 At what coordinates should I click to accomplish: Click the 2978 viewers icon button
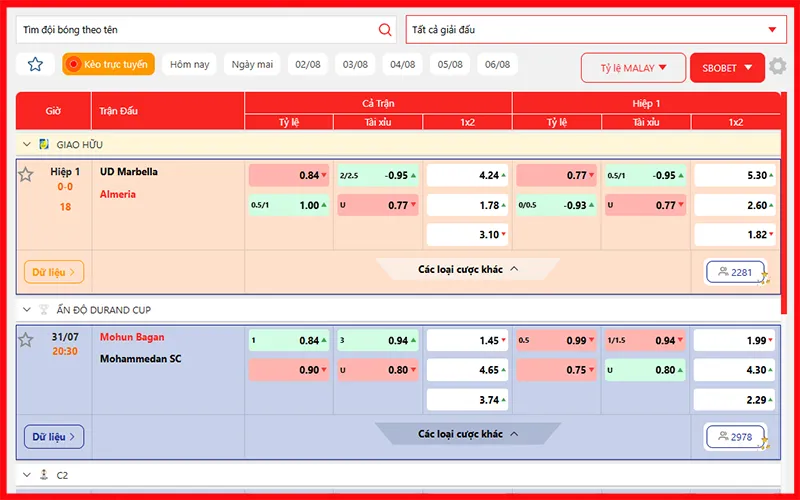[735, 437]
